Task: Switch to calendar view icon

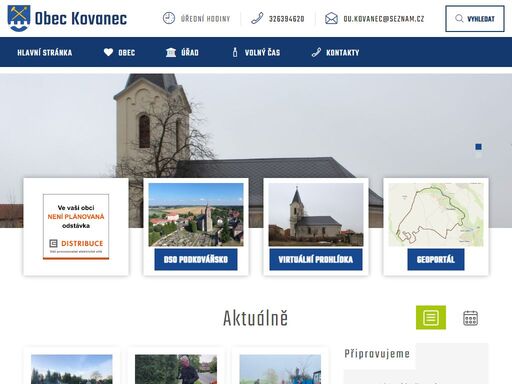Action: click(470, 318)
